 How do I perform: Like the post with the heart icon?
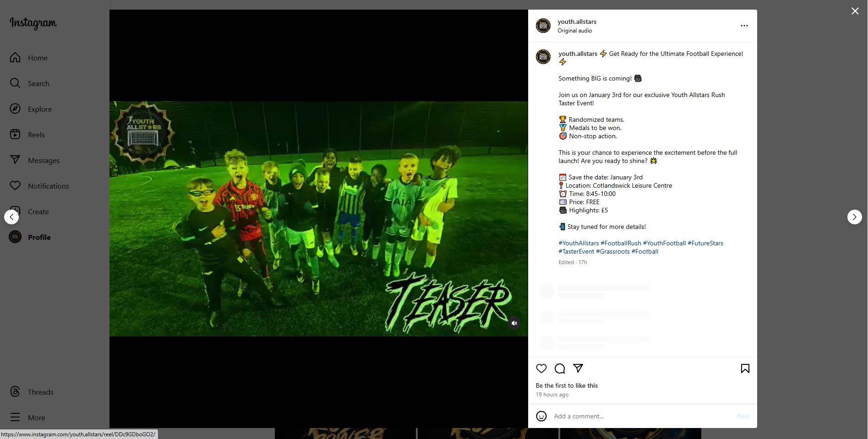pyautogui.click(x=541, y=369)
